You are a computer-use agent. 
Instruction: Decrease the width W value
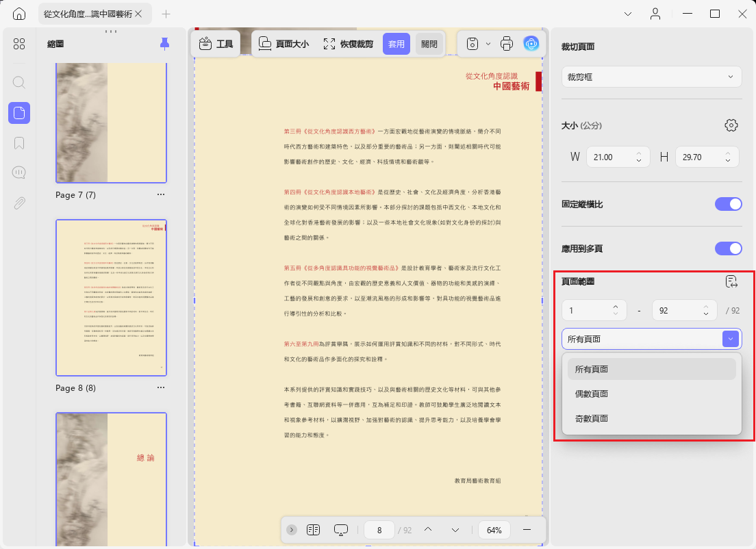pos(639,160)
